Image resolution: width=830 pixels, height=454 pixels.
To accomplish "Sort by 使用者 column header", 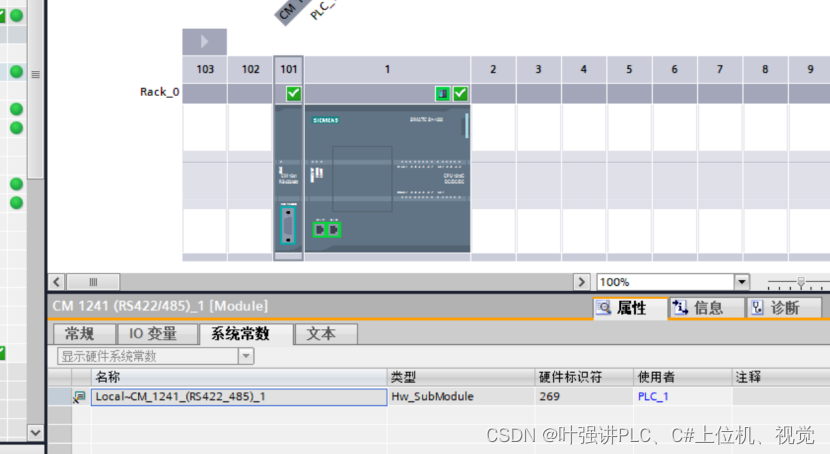I will pyautogui.click(x=683, y=377).
